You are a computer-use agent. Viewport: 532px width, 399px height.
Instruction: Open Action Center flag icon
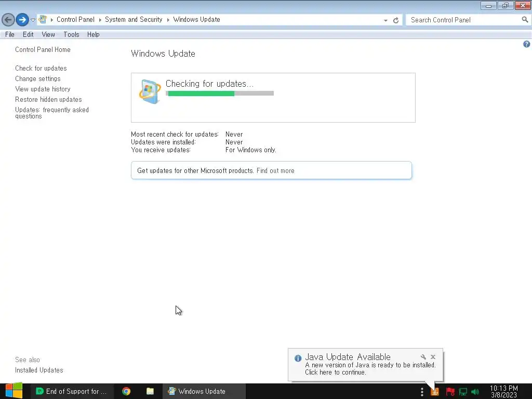click(450, 392)
